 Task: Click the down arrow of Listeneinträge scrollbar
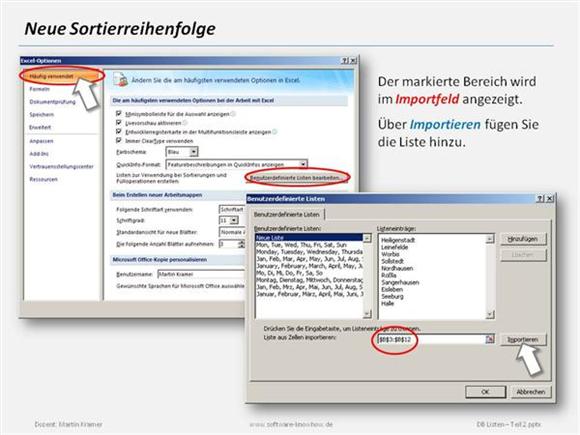click(x=490, y=314)
